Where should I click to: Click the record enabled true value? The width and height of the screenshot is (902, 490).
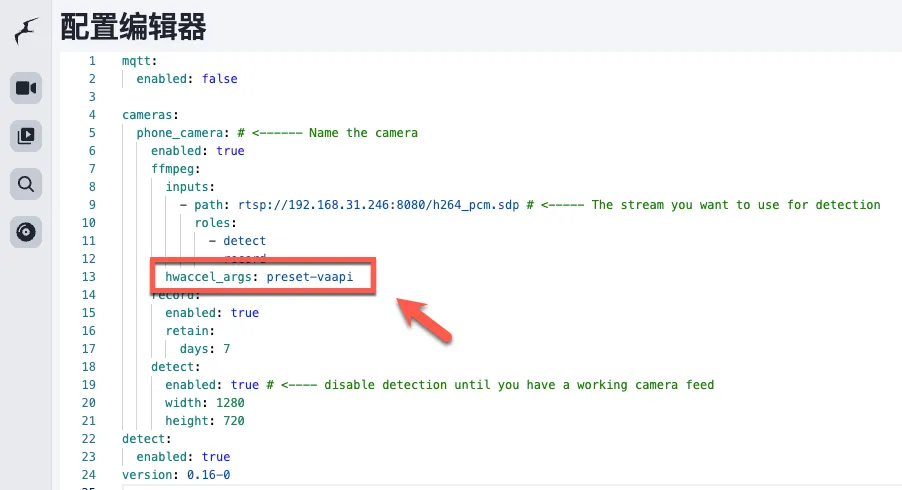pos(244,313)
